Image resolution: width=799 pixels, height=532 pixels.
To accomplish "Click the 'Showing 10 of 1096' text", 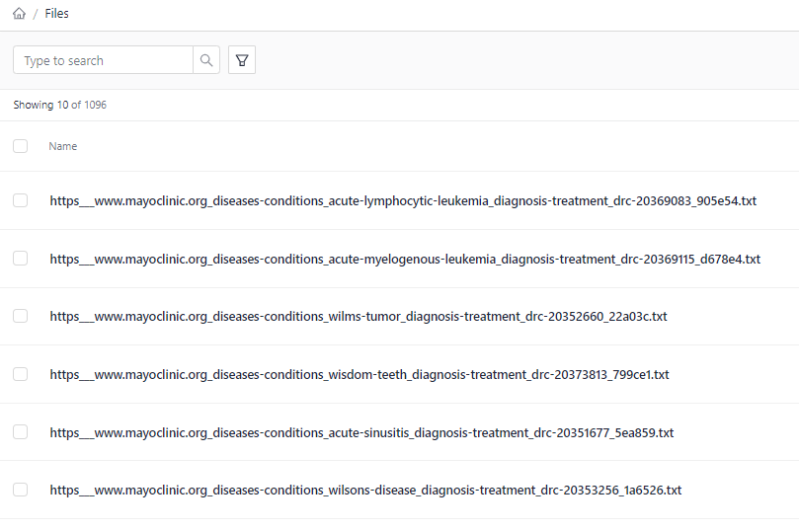I will (59, 105).
